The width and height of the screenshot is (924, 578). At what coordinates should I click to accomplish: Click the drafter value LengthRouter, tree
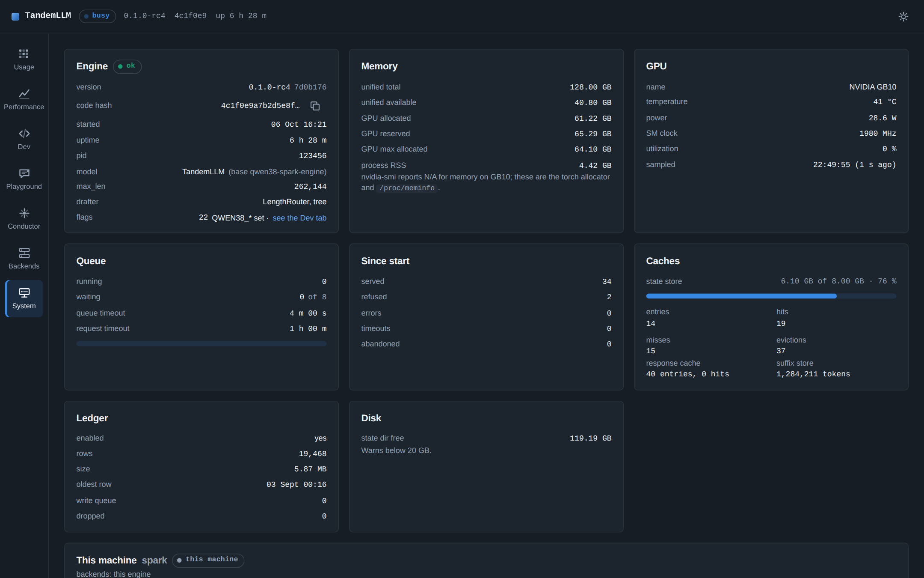pos(294,202)
